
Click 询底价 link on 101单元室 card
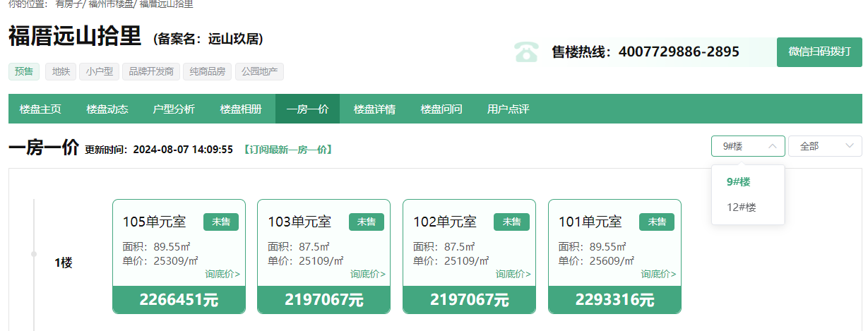coord(658,274)
